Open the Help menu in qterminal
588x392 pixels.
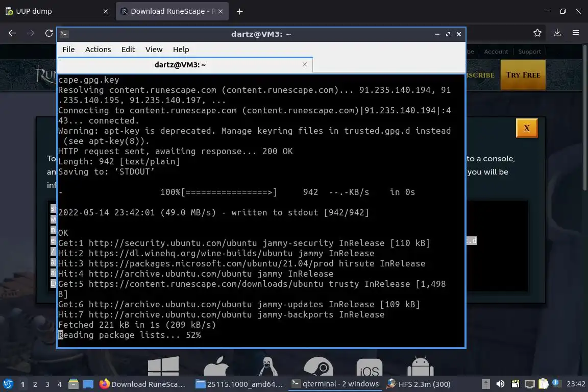(181, 50)
